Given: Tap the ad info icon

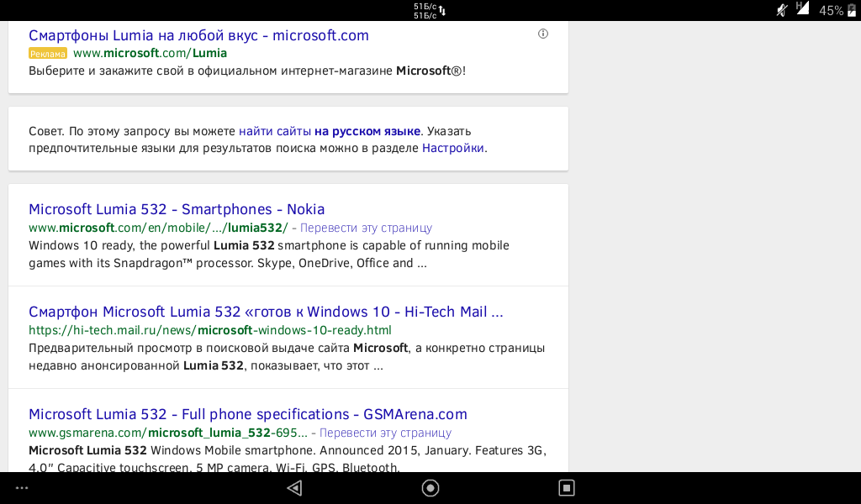Looking at the screenshot, I should click(543, 34).
